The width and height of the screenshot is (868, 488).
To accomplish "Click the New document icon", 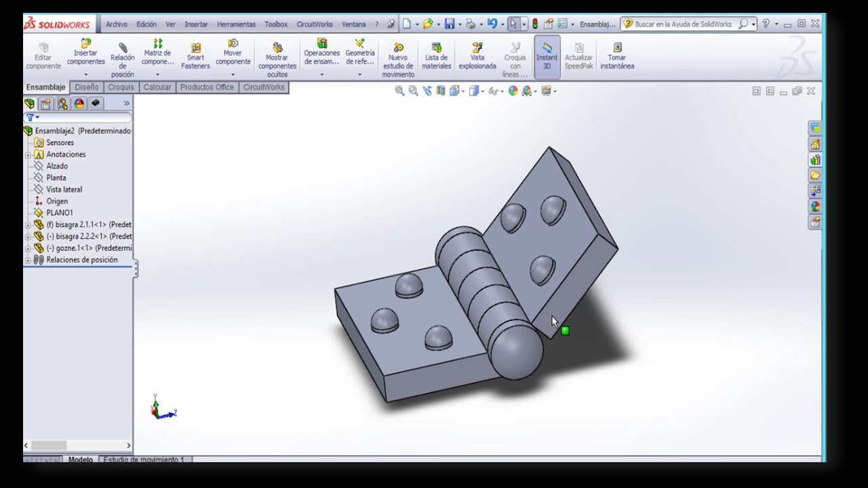I will coord(406,24).
